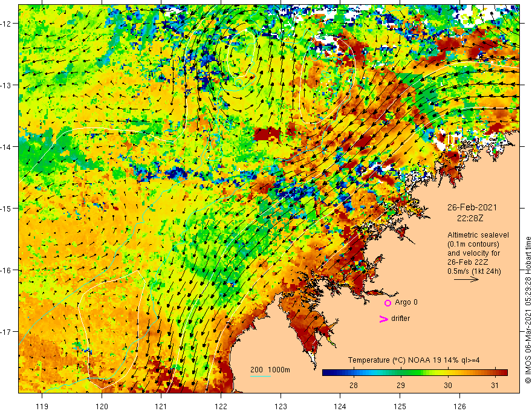Click the 'and velocity for' text line

473,253
